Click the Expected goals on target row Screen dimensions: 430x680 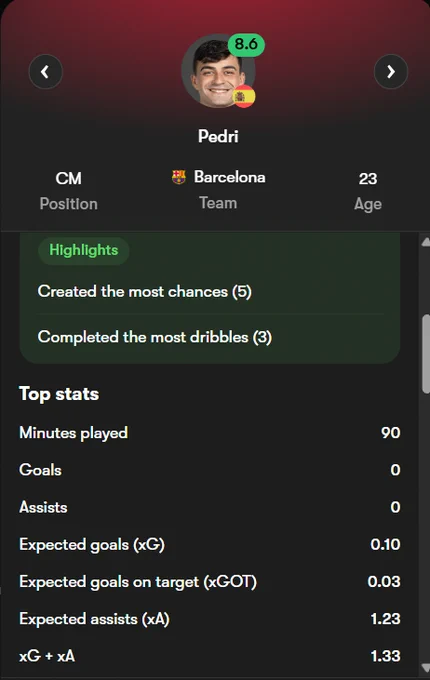pyautogui.click(x=210, y=582)
